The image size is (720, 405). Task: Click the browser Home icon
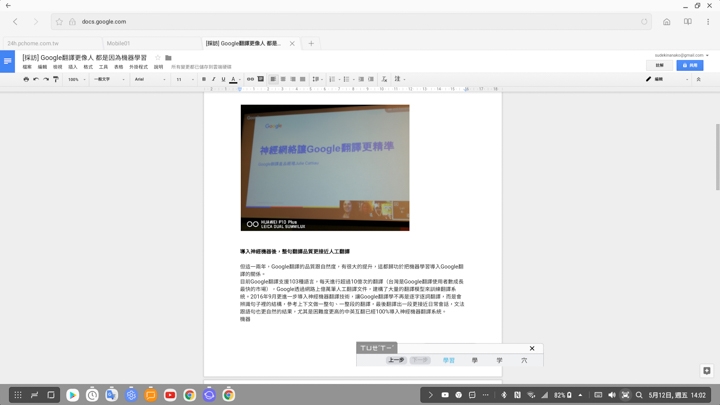(666, 22)
